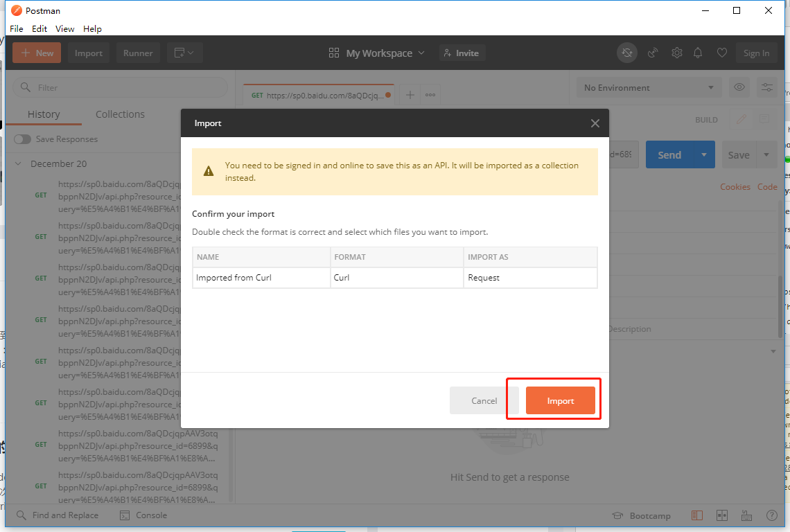The height and width of the screenshot is (532, 790).
Task: Click the orange Import button in dialog
Action: (560, 400)
